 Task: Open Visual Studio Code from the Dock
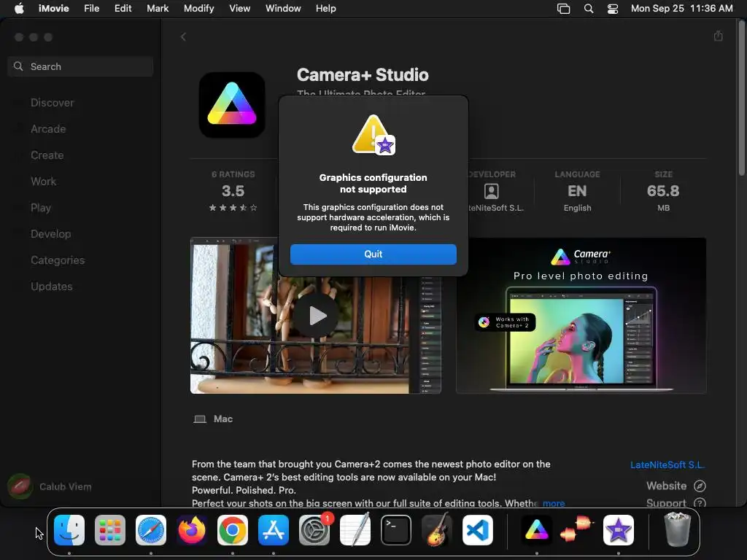click(478, 530)
